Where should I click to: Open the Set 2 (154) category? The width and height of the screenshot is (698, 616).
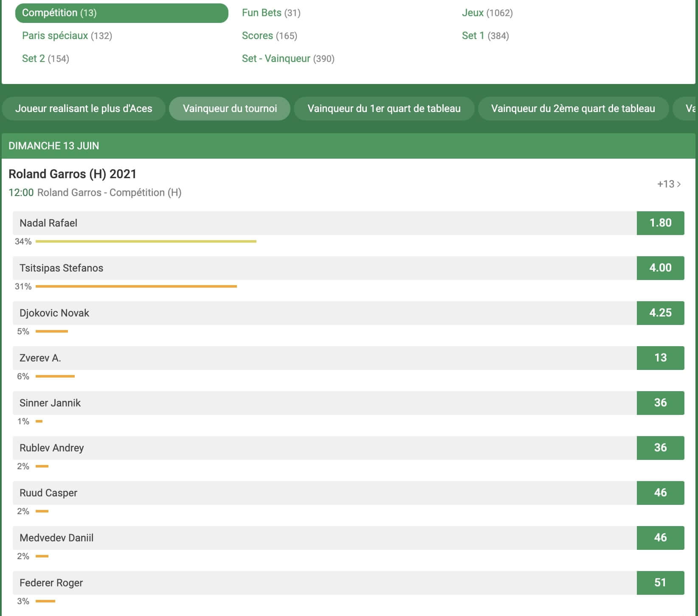45,59
